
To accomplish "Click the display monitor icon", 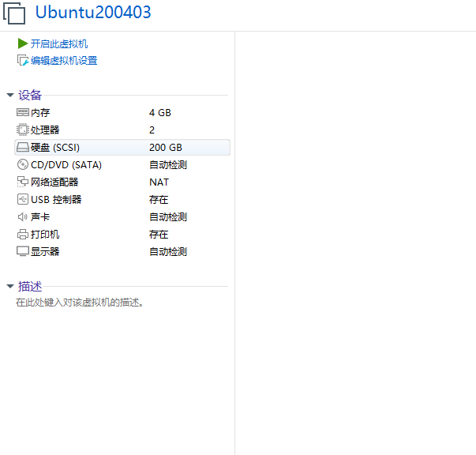I will [23, 251].
